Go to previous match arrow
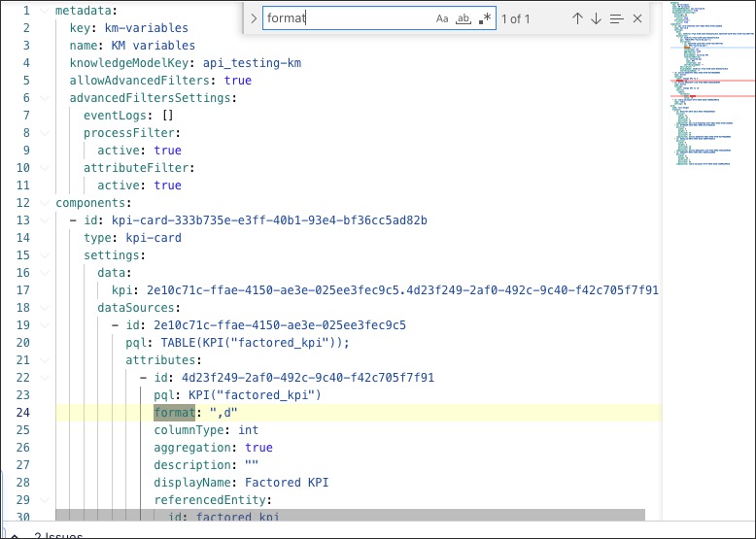The width and height of the screenshot is (756, 539). point(577,18)
